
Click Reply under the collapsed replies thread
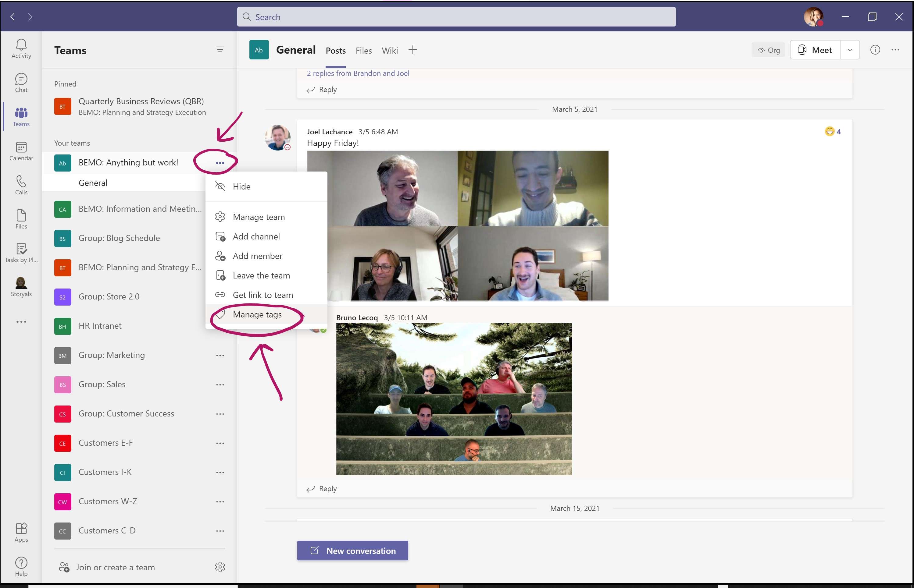[x=321, y=90]
